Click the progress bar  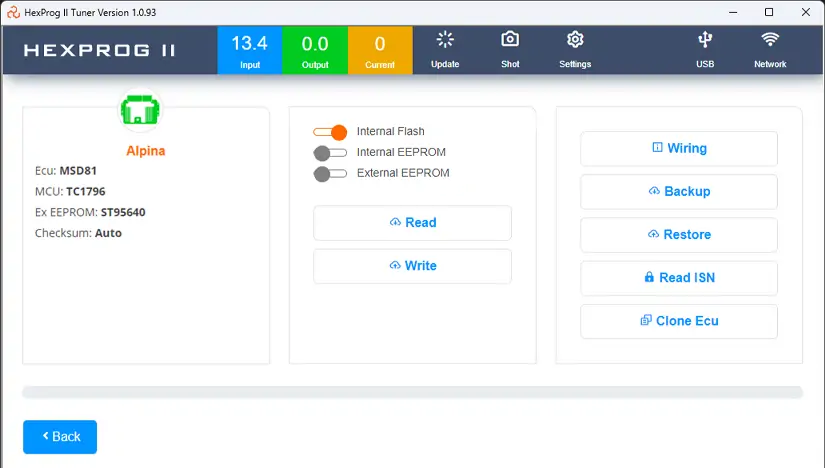tap(412, 392)
